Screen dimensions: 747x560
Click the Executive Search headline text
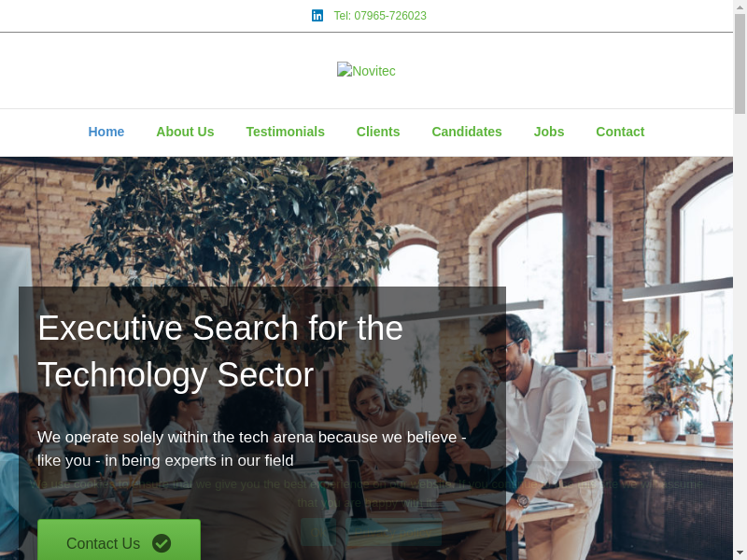[220, 352]
